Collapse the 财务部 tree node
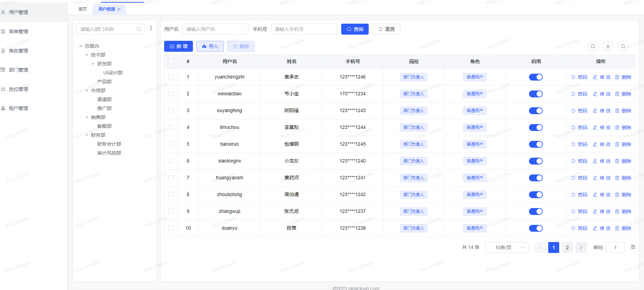Image resolution: width=644 pixels, height=290 pixels. point(87,135)
